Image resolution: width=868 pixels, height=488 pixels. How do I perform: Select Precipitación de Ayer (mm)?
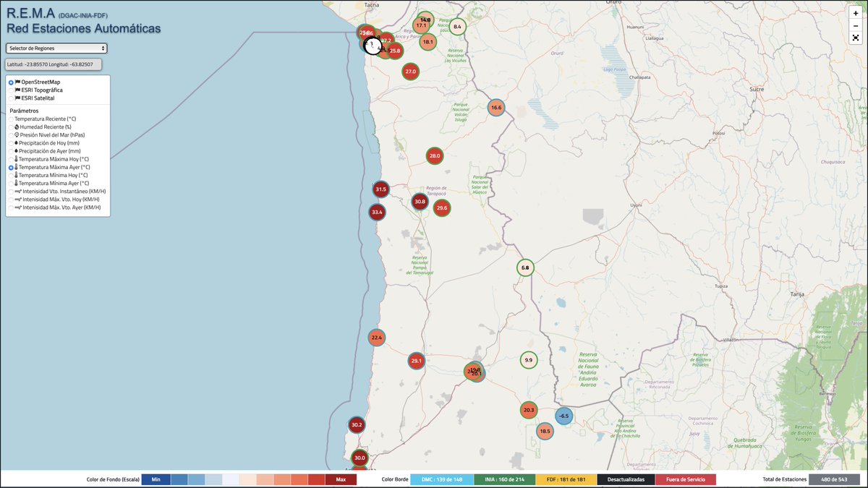click(x=44, y=151)
